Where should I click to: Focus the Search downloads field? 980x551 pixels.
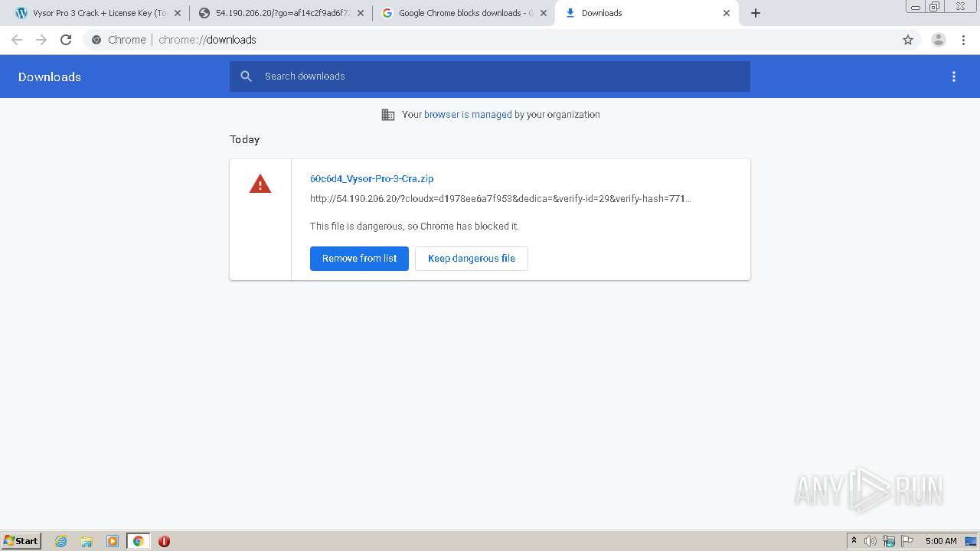pos(490,77)
